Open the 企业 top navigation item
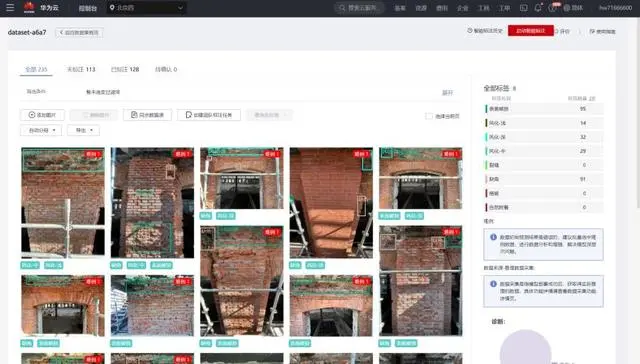Image resolution: width=640 pixels, height=364 pixels. (462, 8)
